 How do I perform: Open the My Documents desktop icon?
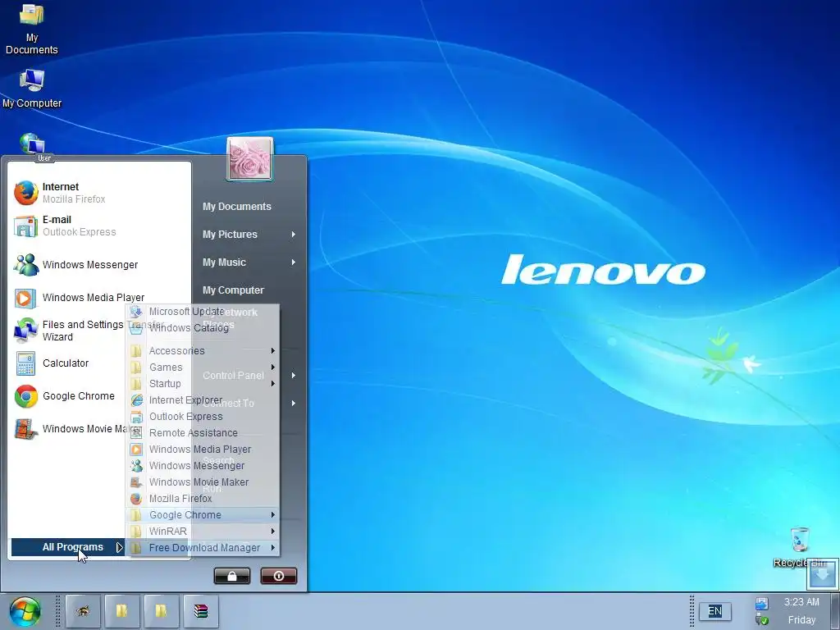pyautogui.click(x=32, y=30)
